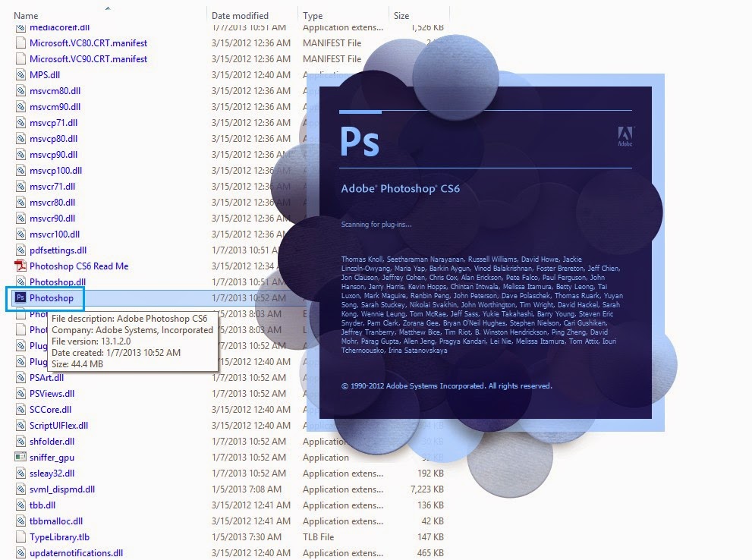Select the PSArt.dll file name

46,377
